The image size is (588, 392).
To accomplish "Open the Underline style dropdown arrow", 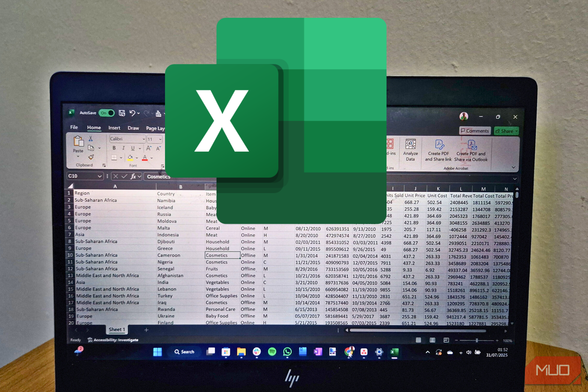I will point(140,149).
